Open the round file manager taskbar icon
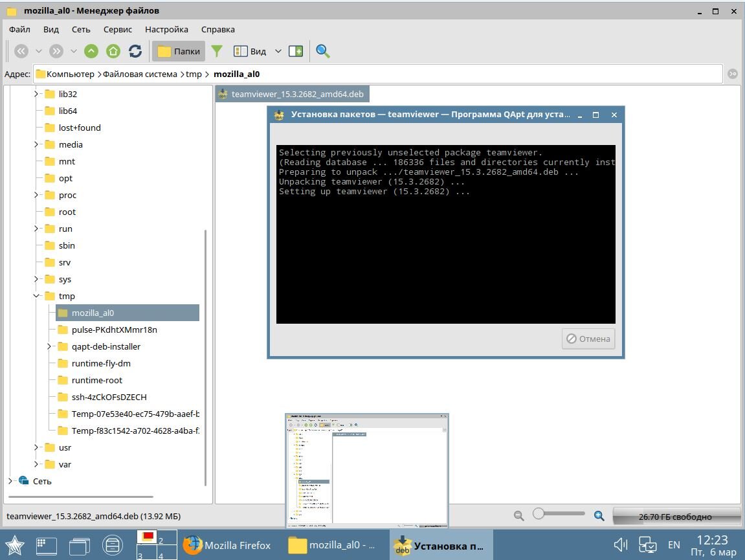This screenshot has width=745, height=560. point(113,545)
